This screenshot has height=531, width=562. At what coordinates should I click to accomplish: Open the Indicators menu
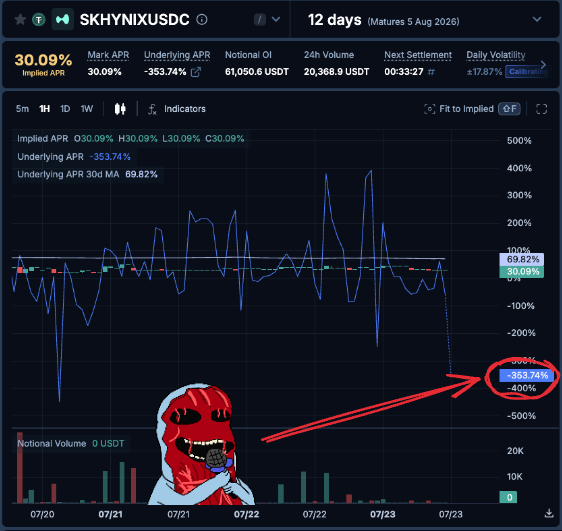185,109
